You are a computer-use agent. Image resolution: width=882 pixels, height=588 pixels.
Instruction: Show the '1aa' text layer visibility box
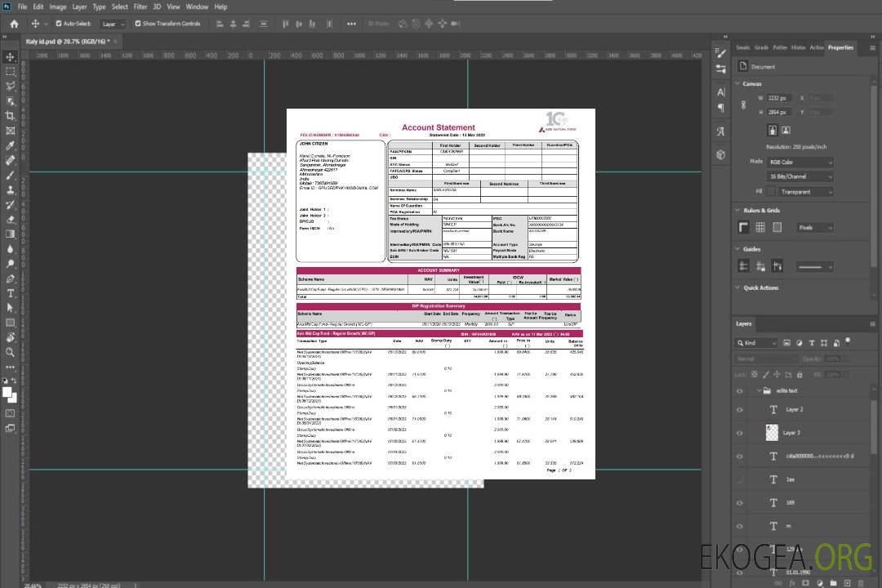(740, 479)
